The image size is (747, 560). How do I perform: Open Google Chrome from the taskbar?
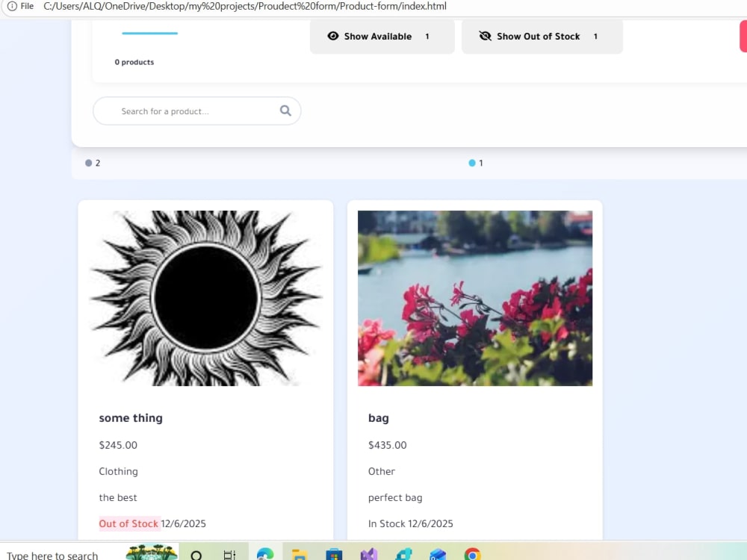click(x=473, y=555)
